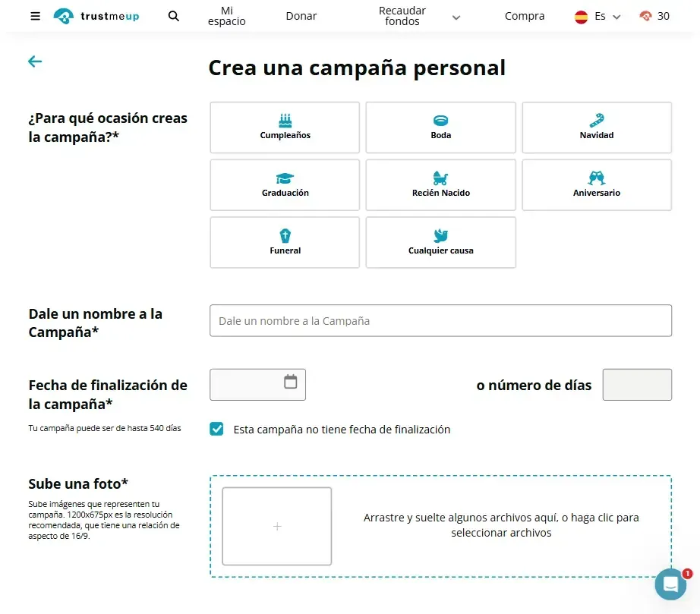
Task: Click the points icon next to 30
Action: [645, 16]
